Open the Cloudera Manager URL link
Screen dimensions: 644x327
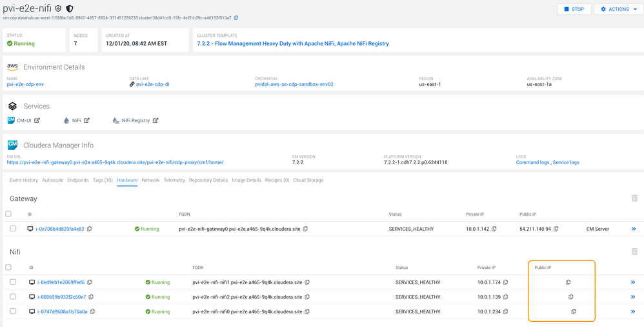[115, 162]
